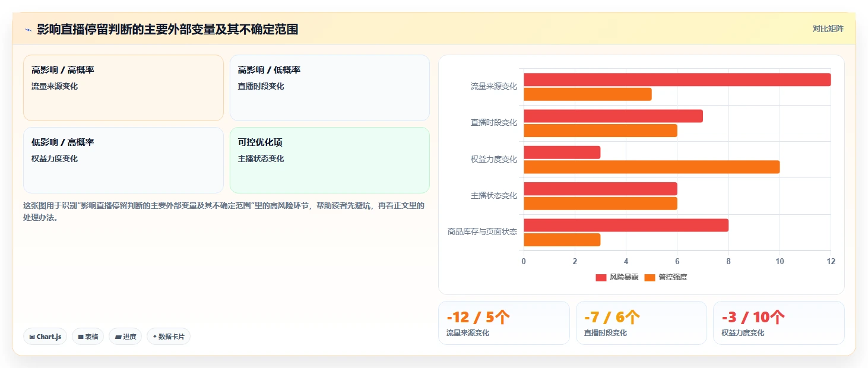The image size is (868, 368).
Task: Open the -3 / 10个 data card
Action: (779, 323)
